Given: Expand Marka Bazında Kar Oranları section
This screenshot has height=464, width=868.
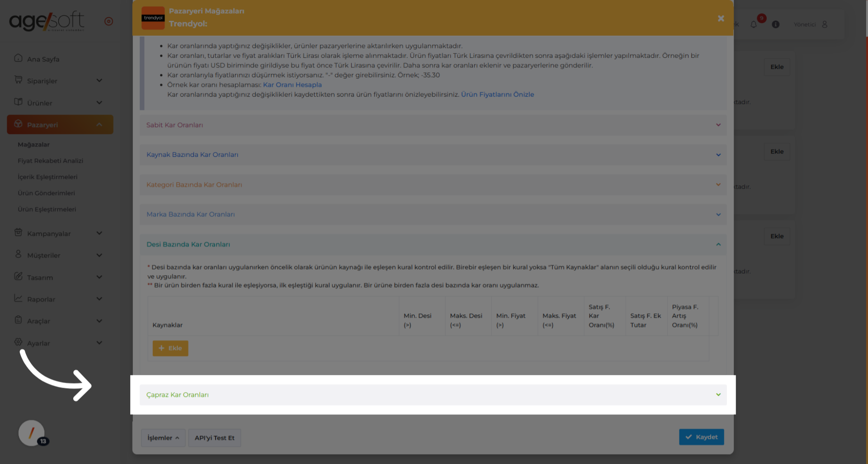Looking at the screenshot, I should pos(433,215).
